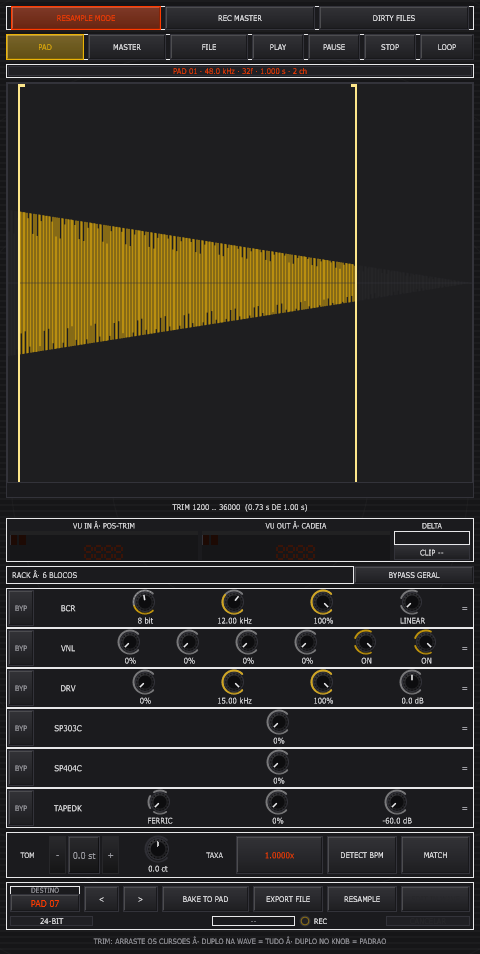Click 0.0 ct fine tune knob
Image resolution: width=480 pixels, height=954 pixels.
[157, 848]
